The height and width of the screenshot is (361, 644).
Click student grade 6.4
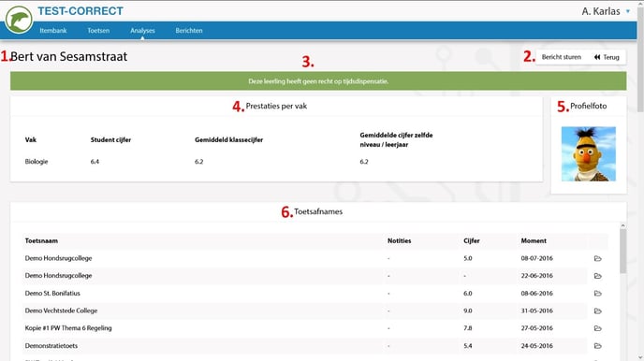click(x=95, y=161)
